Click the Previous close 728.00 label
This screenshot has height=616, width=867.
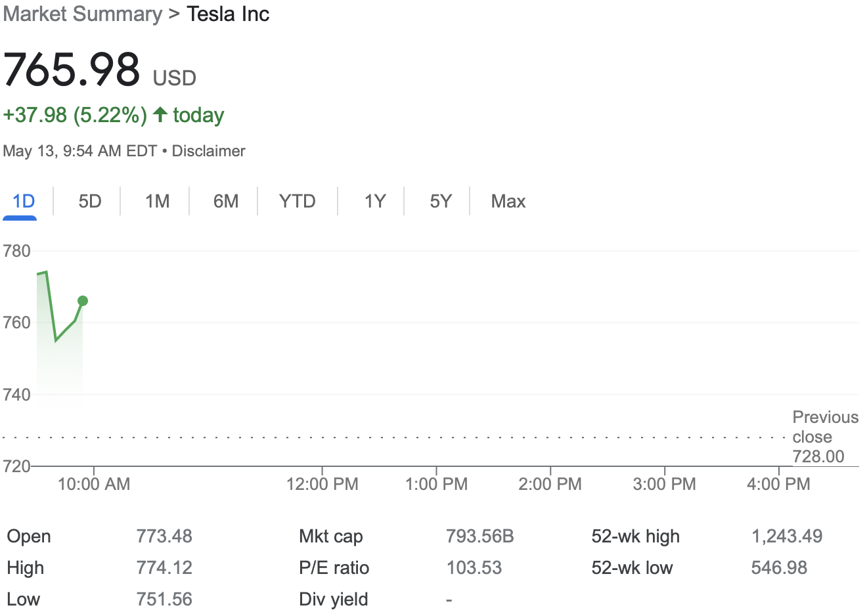(826, 437)
